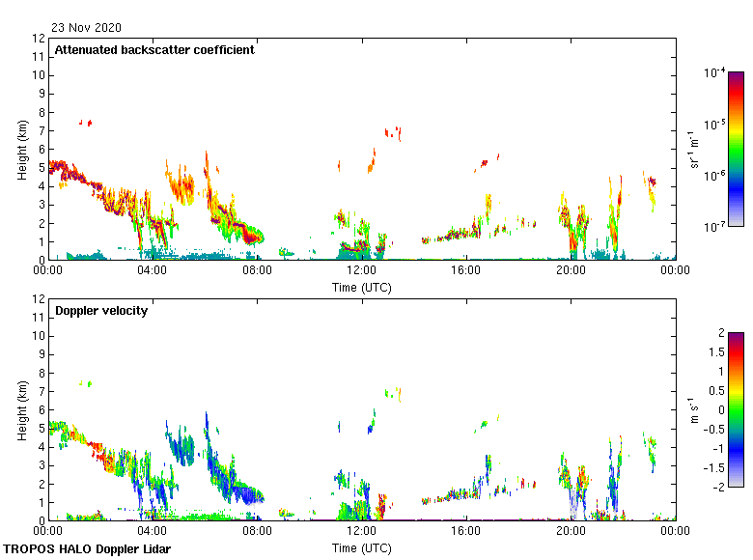Image resolution: width=753 pixels, height=560 pixels.
Task: Click the 'sr⁻¹ m⁻¹' units label
Action: pyautogui.click(x=694, y=150)
